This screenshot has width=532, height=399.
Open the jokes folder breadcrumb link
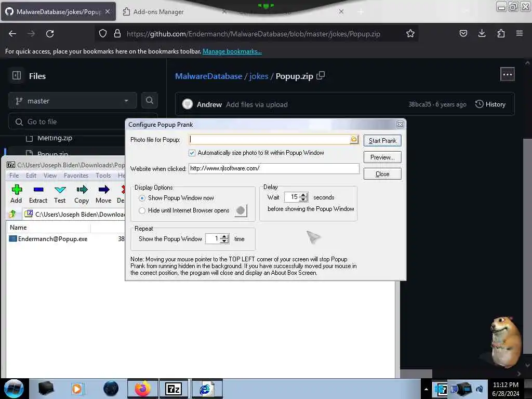pyautogui.click(x=259, y=76)
